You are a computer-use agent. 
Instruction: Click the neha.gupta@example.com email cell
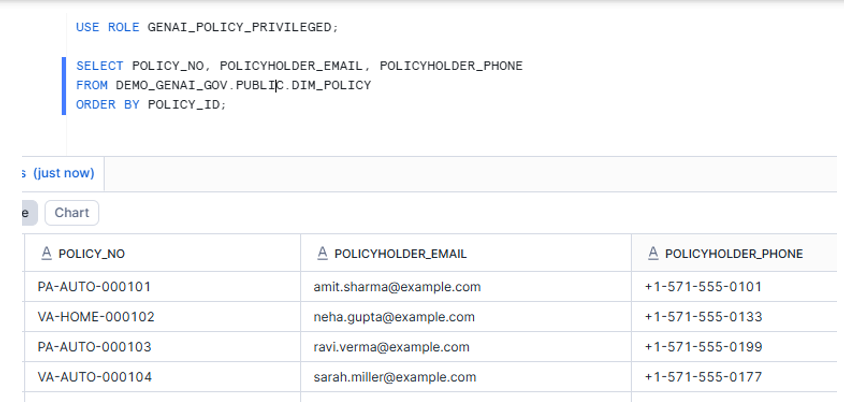coord(393,317)
